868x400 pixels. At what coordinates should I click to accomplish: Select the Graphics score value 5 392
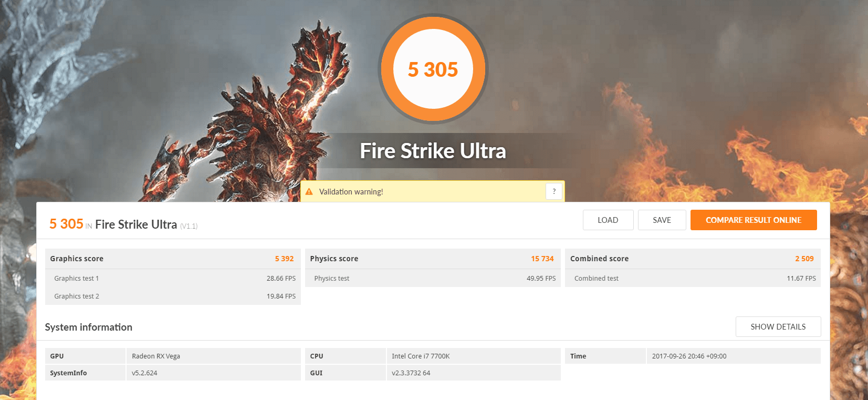(x=284, y=259)
